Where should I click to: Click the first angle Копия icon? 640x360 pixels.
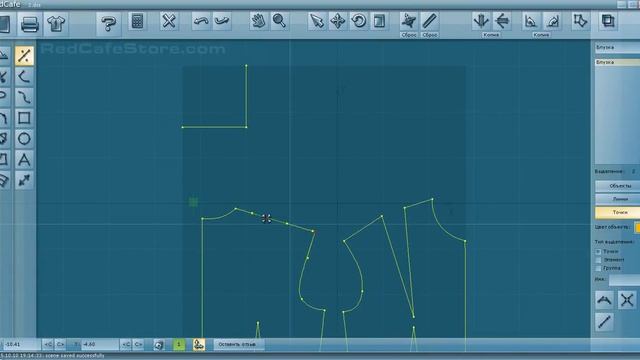point(531,21)
